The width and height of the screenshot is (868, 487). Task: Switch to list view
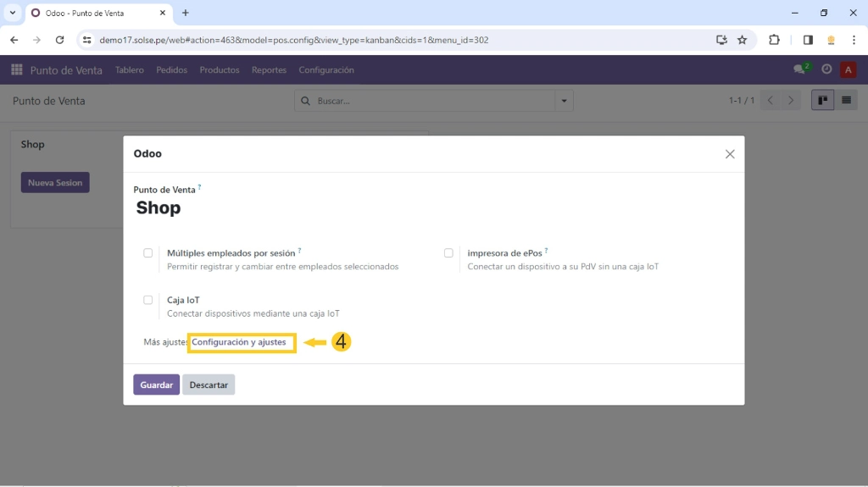[x=846, y=101]
